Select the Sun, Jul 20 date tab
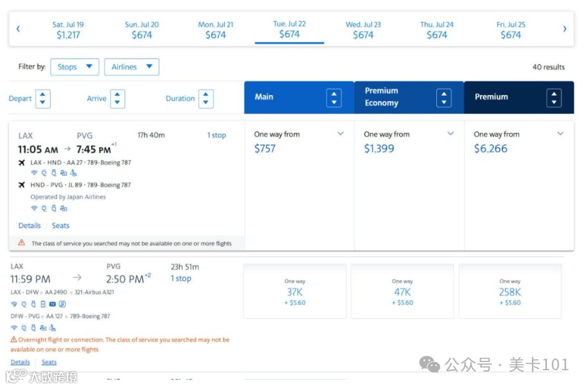The width and height of the screenshot is (588, 388). [x=142, y=30]
